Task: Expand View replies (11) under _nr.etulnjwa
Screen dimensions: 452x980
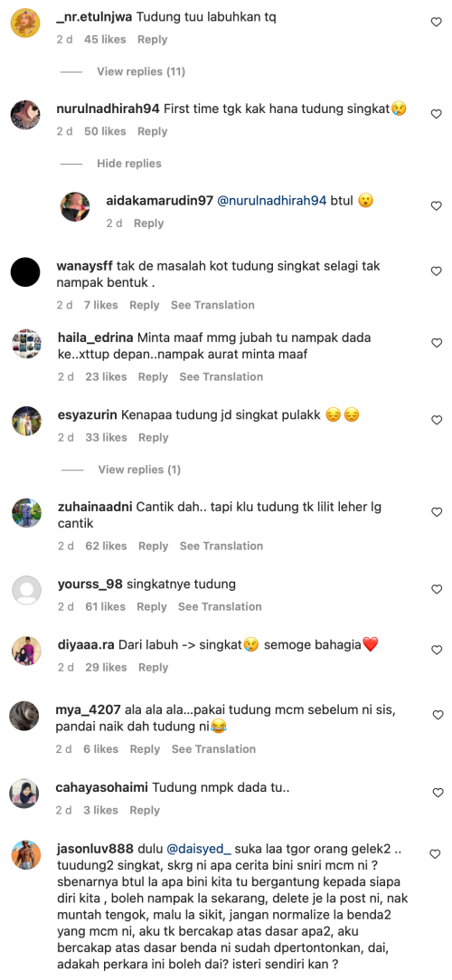Action: 141,71
